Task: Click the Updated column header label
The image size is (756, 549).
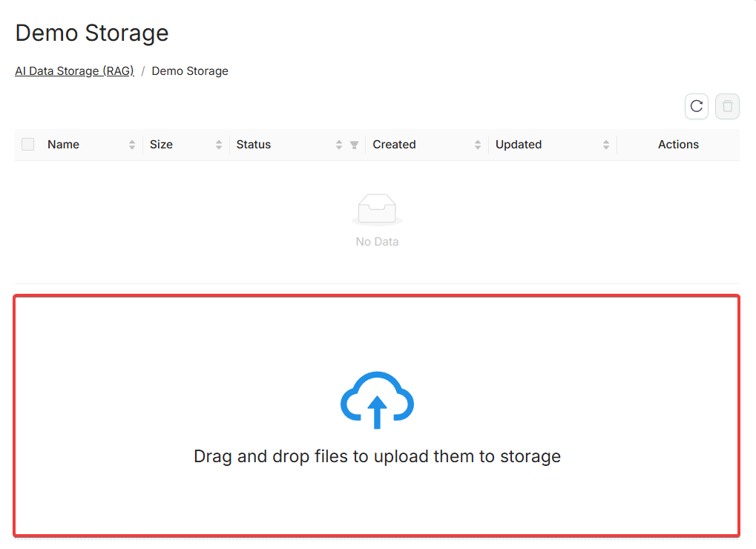Action: click(x=519, y=145)
